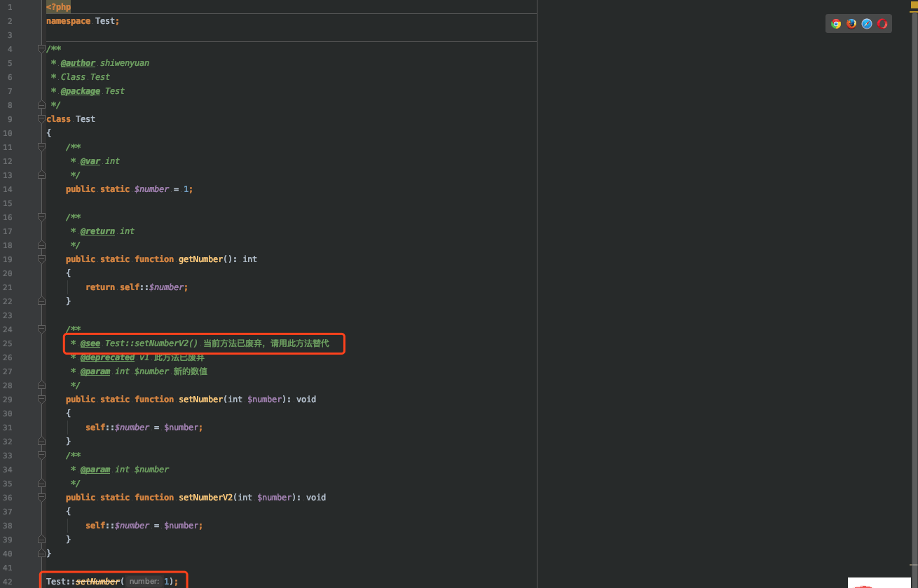
Task: Open file preview in Firefox browser
Action: [851, 23]
